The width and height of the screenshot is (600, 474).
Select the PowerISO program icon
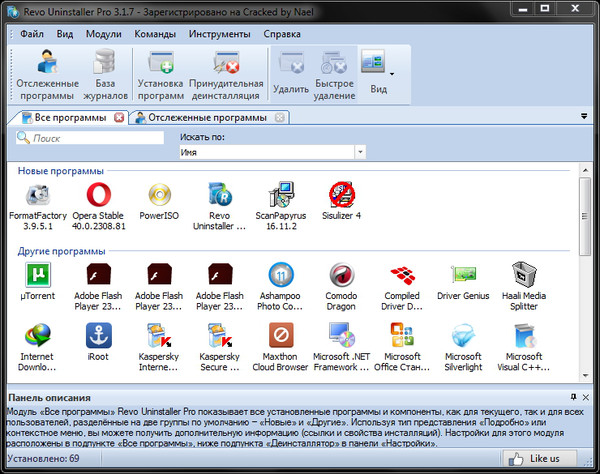pos(159,194)
